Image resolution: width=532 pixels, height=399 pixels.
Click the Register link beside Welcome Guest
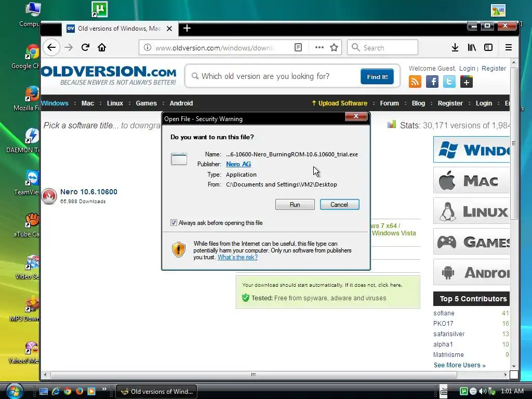click(x=494, y=69)
